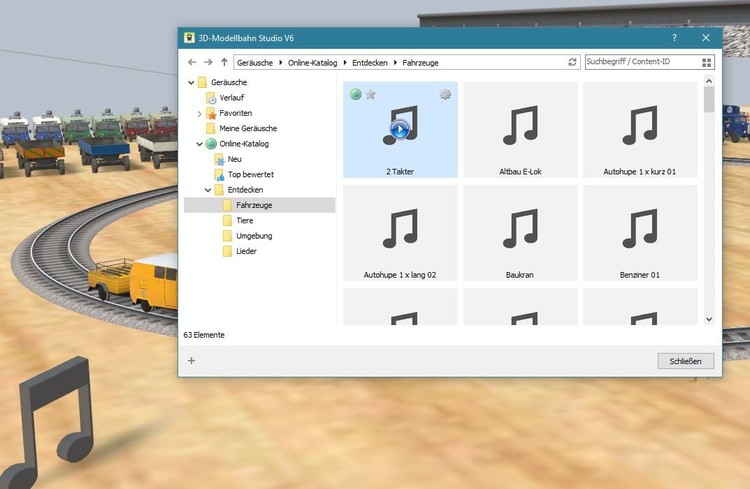Close the 3D-Modellbahn Studio dialog

pyautogui.click(x=706, y=38)
